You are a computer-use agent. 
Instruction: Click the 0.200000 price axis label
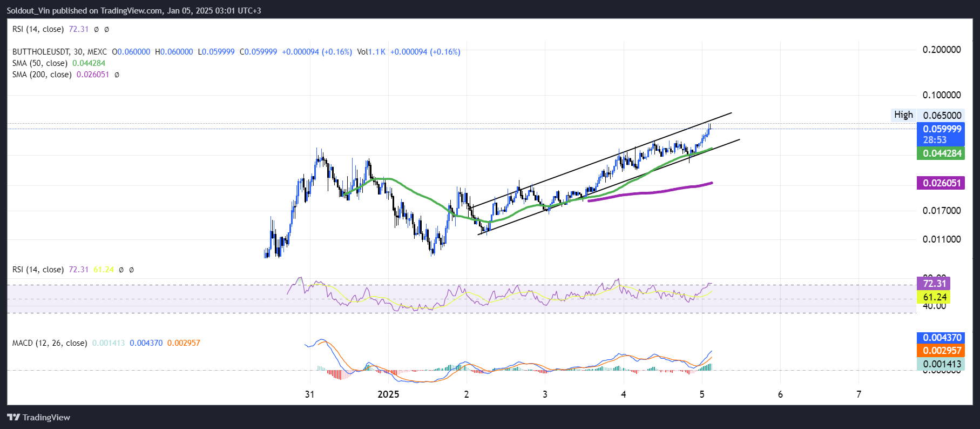click(942, 50)
